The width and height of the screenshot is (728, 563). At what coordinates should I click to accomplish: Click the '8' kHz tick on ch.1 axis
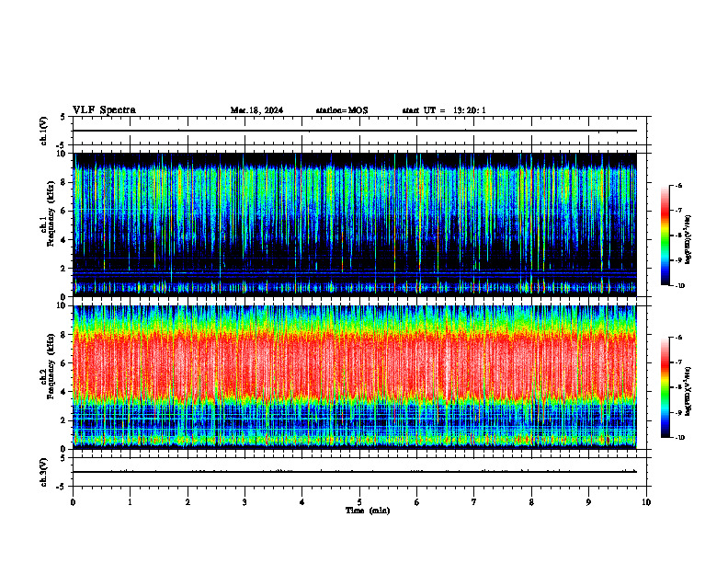pos(63,182)
